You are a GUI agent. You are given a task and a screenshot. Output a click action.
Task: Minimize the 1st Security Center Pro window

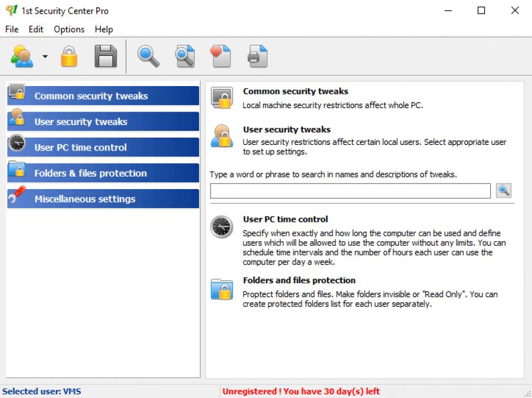click(448, 11)
